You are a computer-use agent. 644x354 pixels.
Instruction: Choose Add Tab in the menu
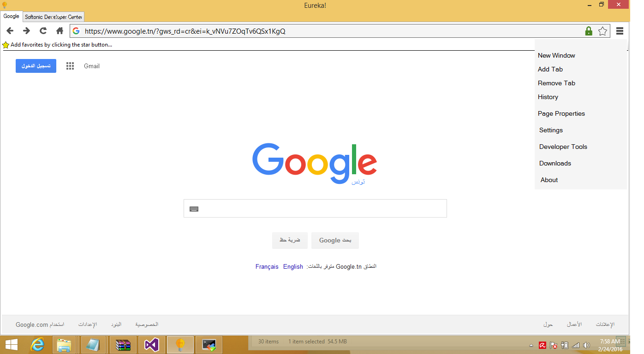tap(550, 69)
